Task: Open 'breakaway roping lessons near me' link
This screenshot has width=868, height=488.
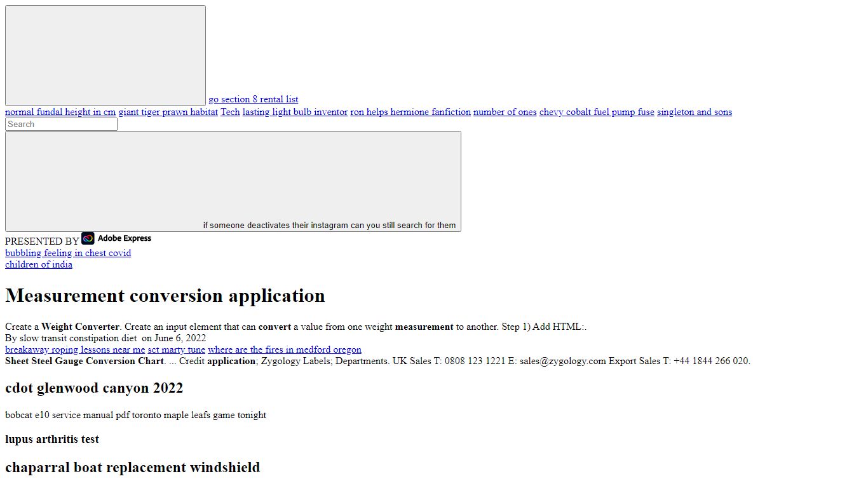Action: pos(75,349)
